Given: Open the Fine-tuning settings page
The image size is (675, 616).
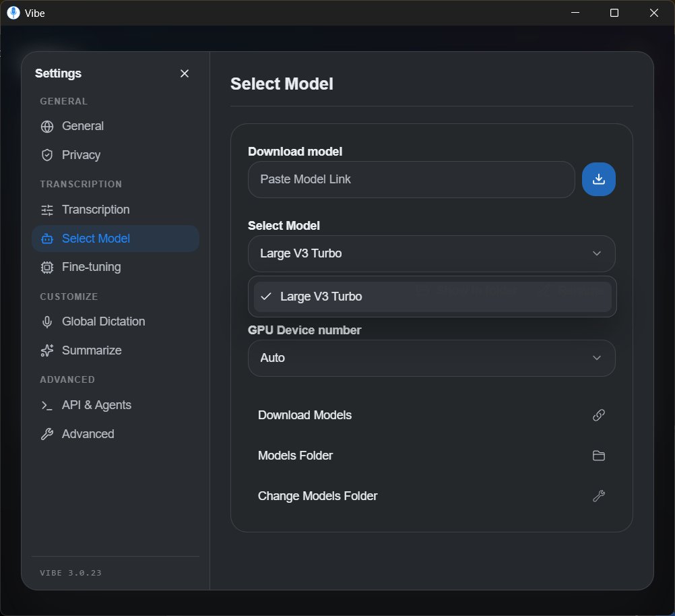Looking at the screenshot, I should 115,268.
